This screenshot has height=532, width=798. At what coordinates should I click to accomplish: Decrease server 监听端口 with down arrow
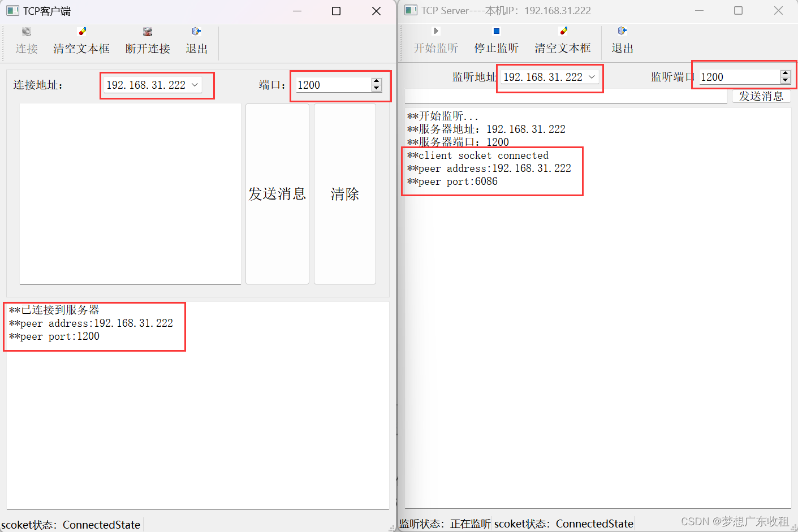[785, 80]
